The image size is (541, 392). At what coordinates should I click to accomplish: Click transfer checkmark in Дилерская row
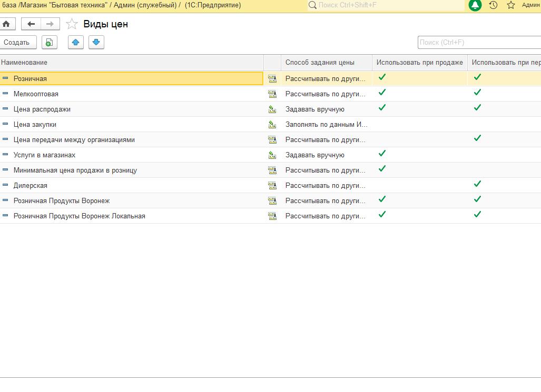pyautogui.click(x=477, y=184)
